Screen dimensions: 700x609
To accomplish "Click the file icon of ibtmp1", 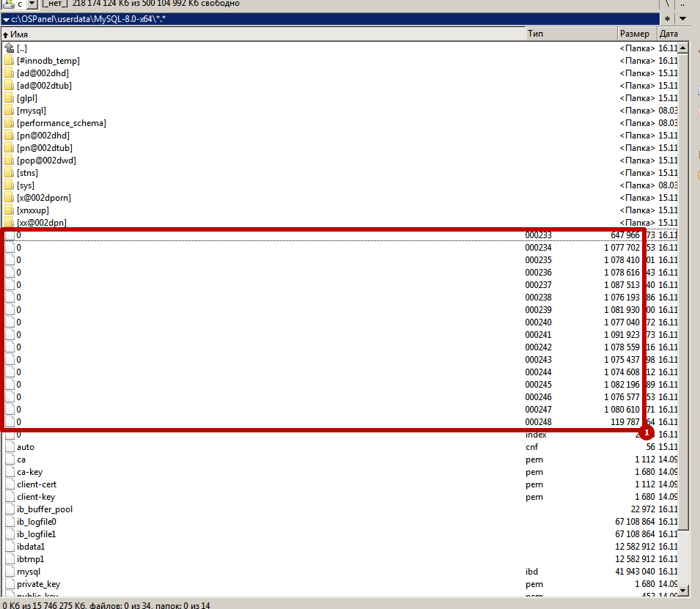I will [10, 559].
